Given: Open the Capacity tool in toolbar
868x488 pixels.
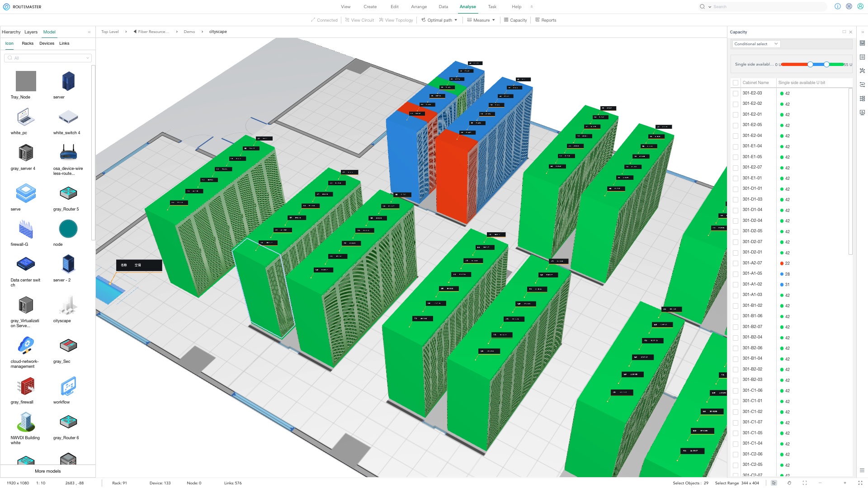Looking at the screenshot, I should click(515, 20).
